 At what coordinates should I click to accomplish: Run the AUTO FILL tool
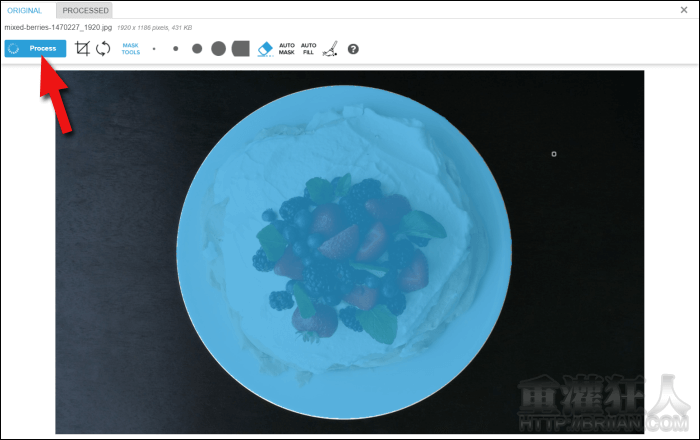(x=309, y=48)
